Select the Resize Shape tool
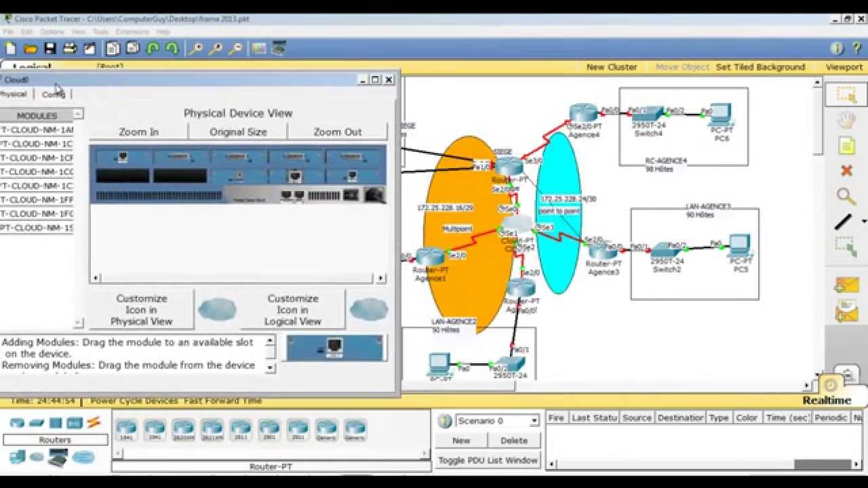The width and height of the screenshot is (868, 488). 846,246
